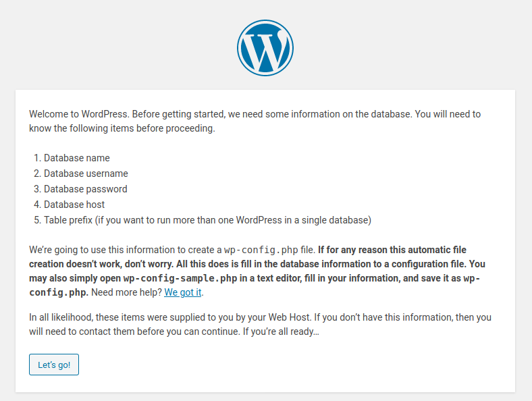
Task: Click the list number "1." marker
Action: click(37, 158)
